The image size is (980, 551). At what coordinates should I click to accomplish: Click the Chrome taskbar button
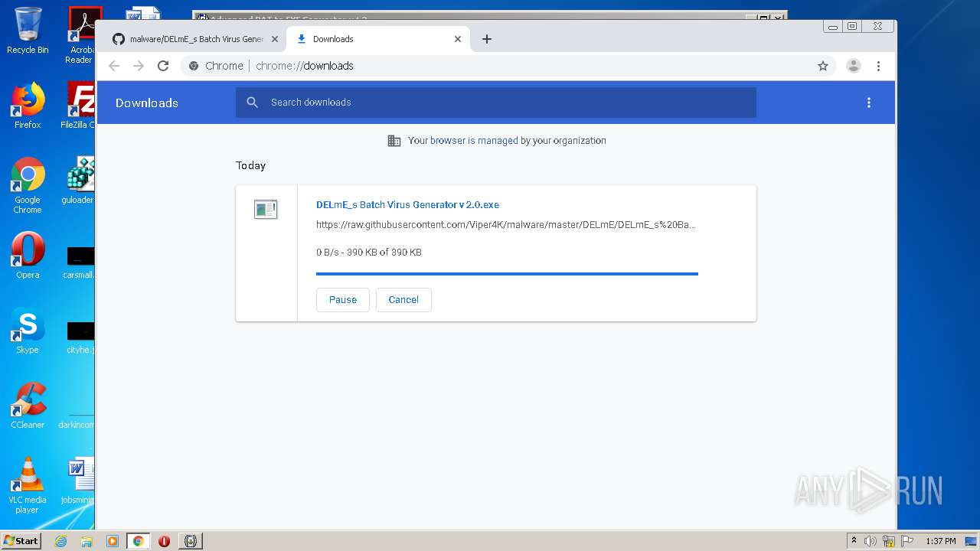[139, 541]
